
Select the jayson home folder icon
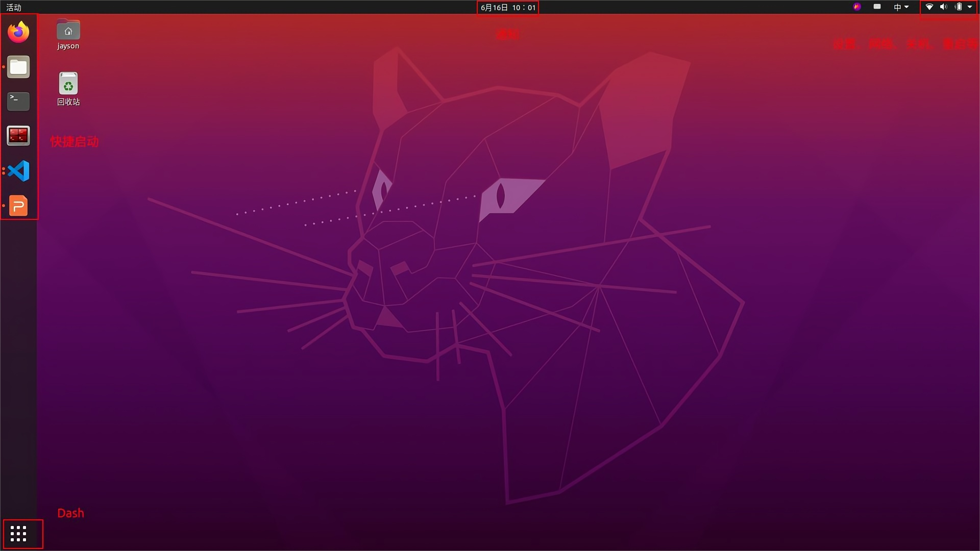coord(68,35)
